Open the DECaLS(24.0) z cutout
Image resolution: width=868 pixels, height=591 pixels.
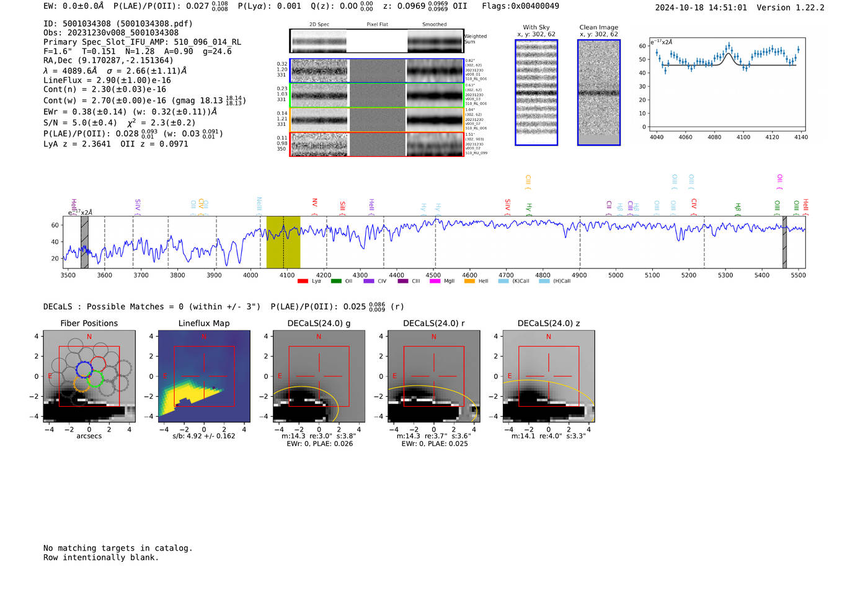pyautogui.click(x=548, y=376)
